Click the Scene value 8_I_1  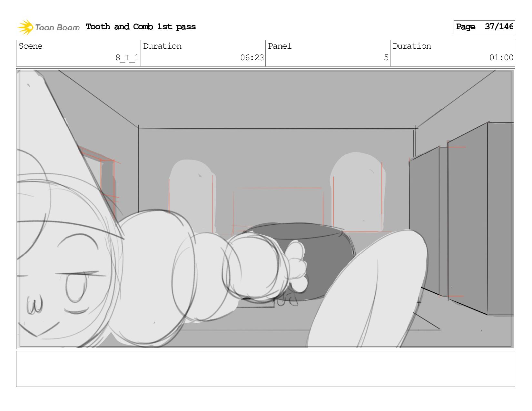click(x=127, y=58)
